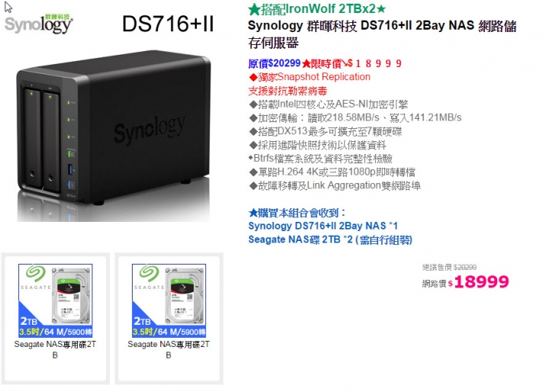Click the blue star before 購買本組合會收到
The width and height of the screenshot is (549, 392).
point(253,213)
